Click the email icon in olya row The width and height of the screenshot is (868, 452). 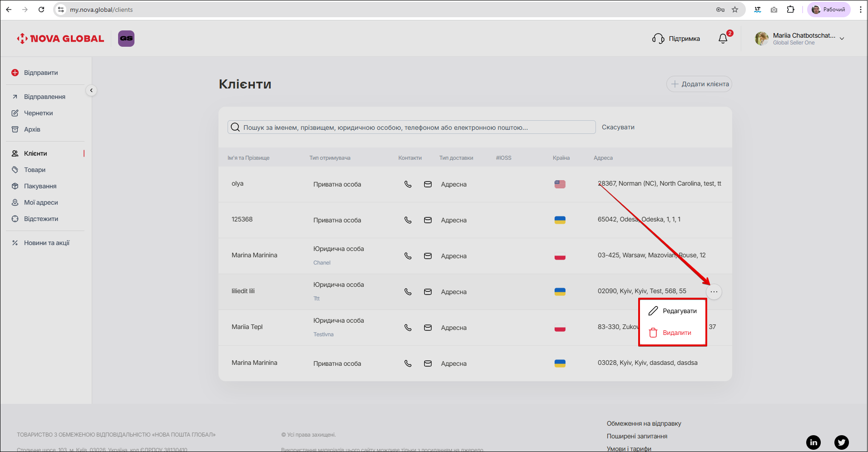click(428, 184)
